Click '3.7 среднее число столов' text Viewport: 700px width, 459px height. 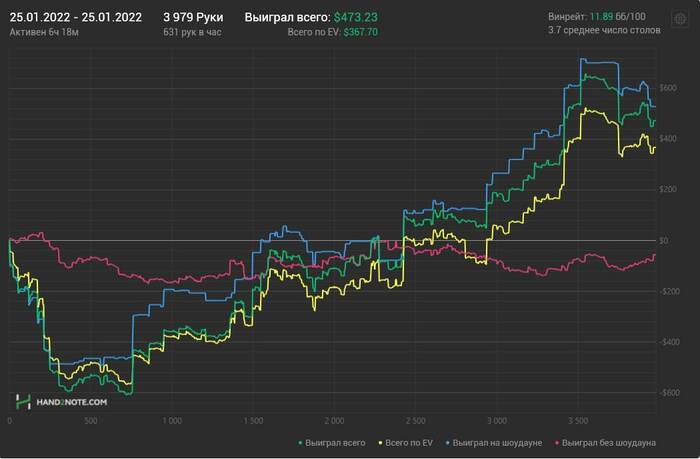point(604,30)
